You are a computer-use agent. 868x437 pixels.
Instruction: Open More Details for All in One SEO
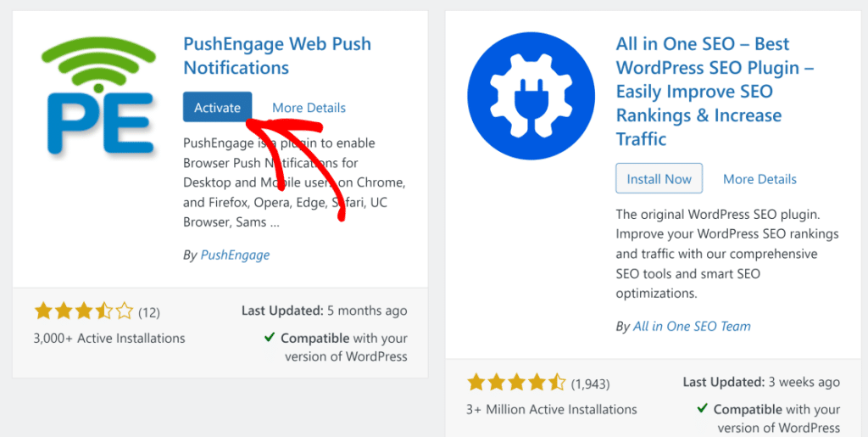click(x=759, y=179)
